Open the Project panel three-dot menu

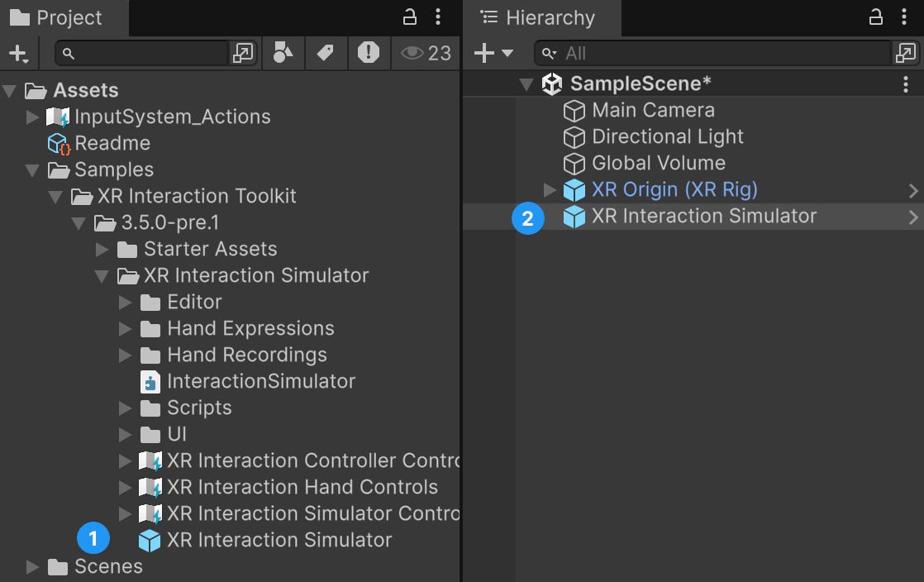[438, 17]
